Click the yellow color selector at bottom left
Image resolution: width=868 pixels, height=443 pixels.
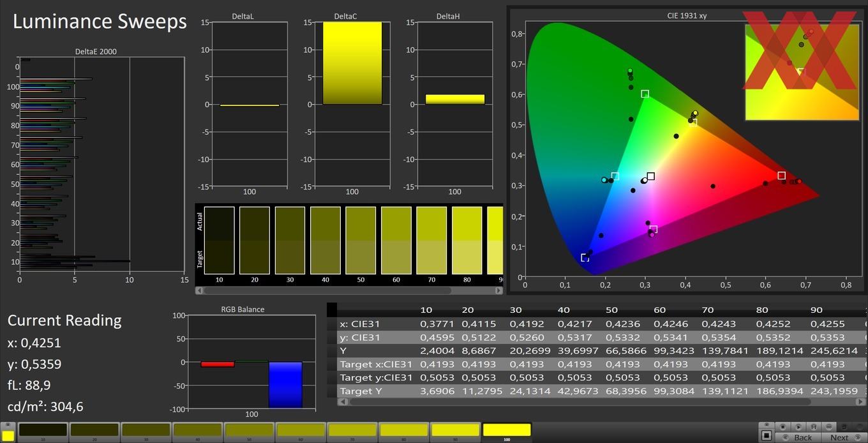click(8, 435)
